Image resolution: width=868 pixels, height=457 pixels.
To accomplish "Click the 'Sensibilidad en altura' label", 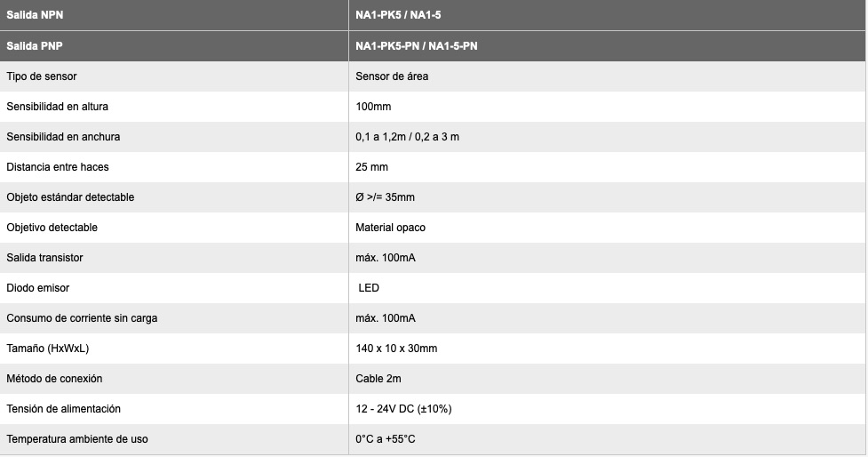I will pos(57,107).
